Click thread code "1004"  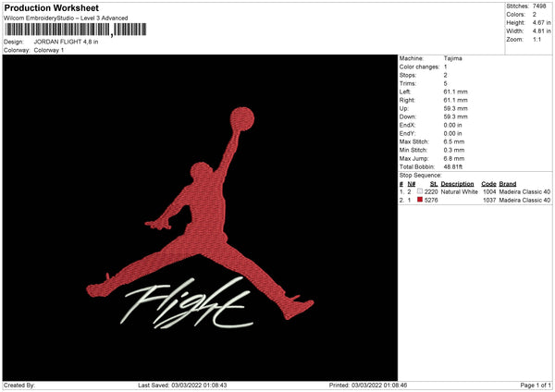point(489,191)
